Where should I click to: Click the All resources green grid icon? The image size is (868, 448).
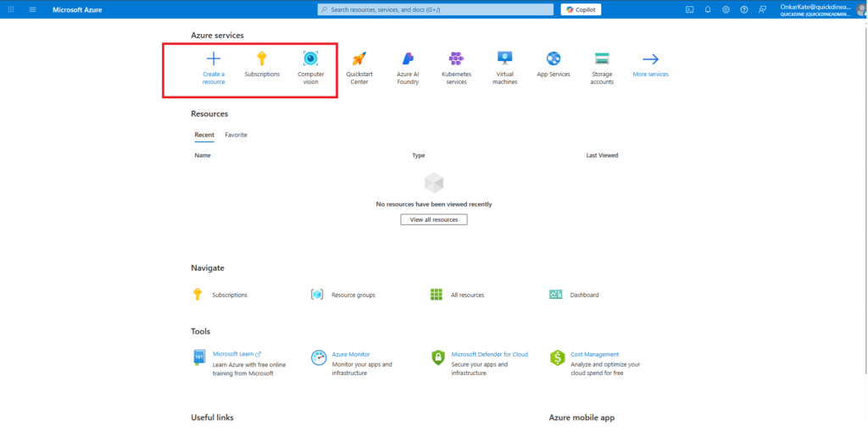[437, 295]
